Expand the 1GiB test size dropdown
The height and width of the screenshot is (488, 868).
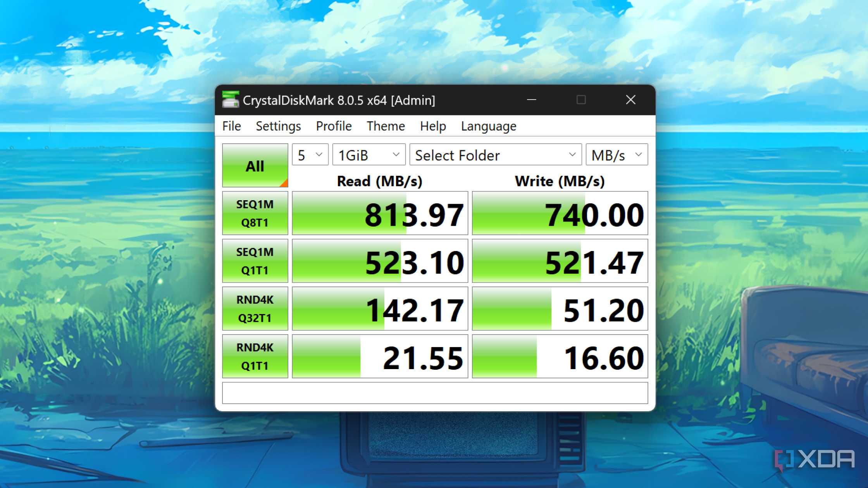[369, 155]
